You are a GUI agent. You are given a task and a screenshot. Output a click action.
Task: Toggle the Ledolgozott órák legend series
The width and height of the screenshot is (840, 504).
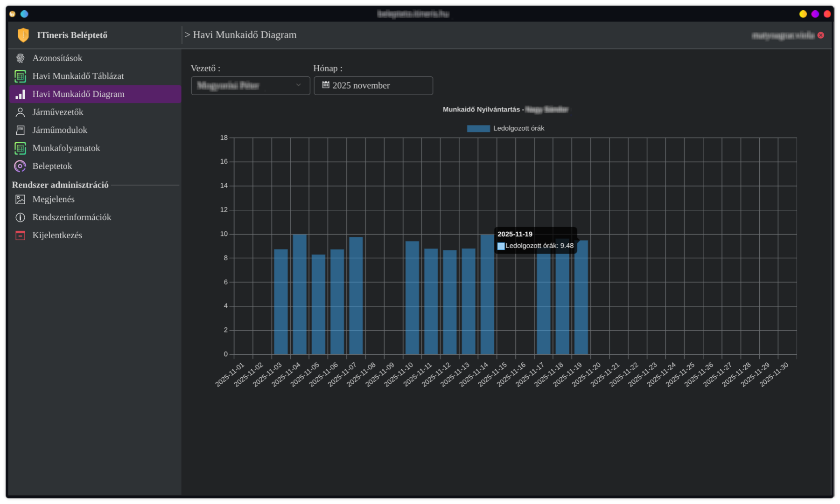coord(518,128)
